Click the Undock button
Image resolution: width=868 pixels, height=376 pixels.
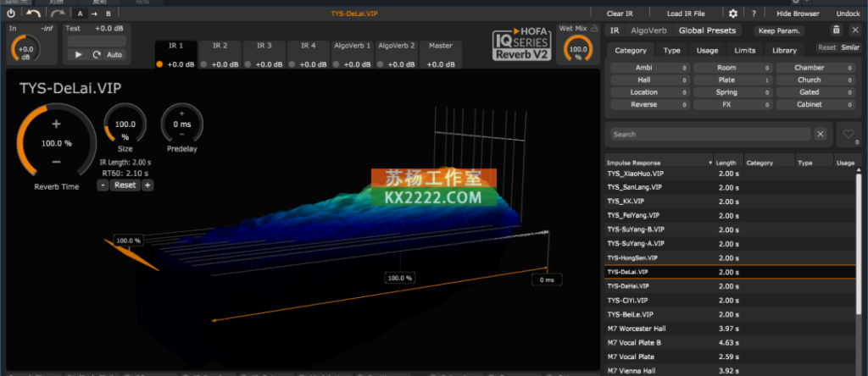pyautogui.click(x=847, y=14)
